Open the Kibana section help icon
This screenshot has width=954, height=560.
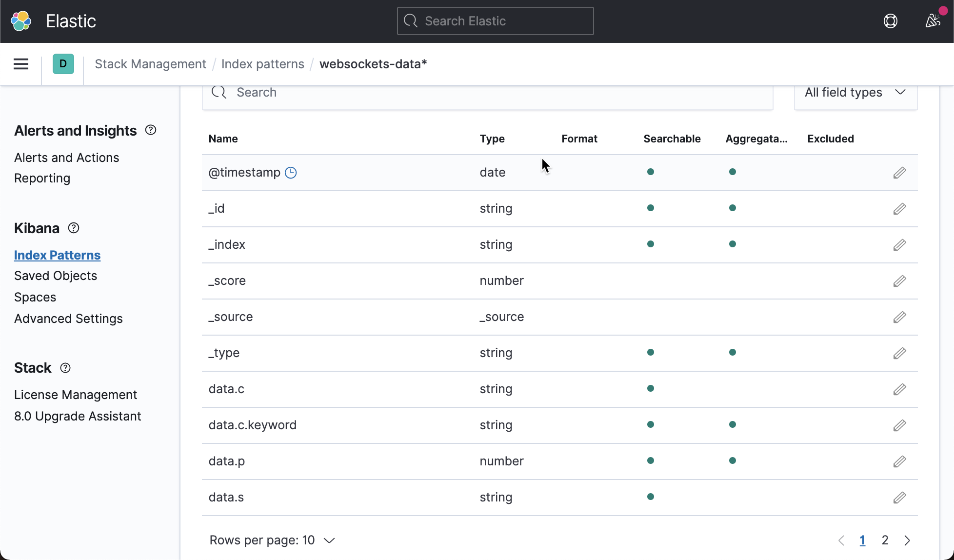[73, 228]
